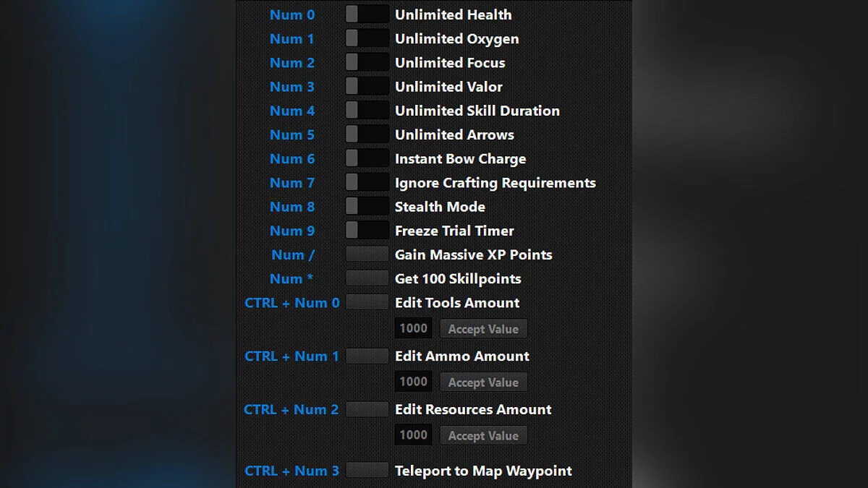The height and width of the screenshot is (488, 868).
Task: Toggle the Unlimited Health switch
Action: point(367,14)
